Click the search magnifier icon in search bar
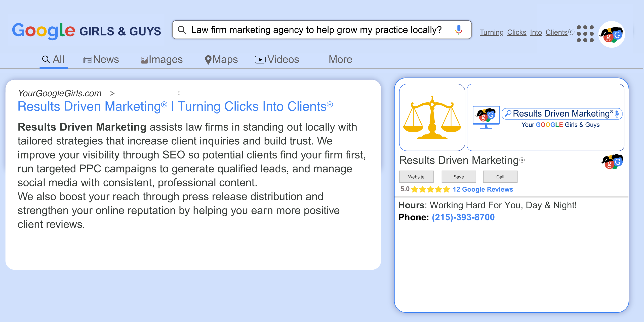Screen dimensions: 644x322 (182, 30)
